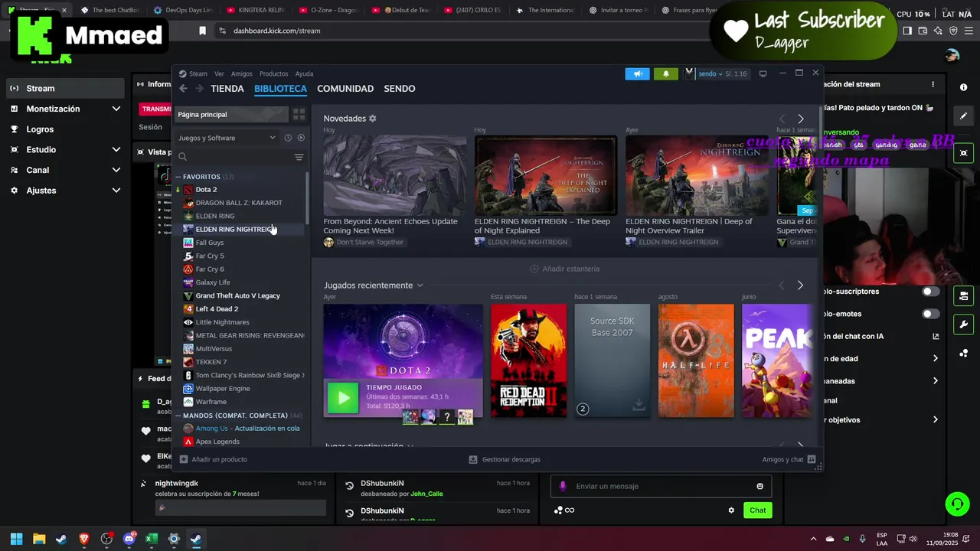Switch Steam to Big Picture mode
The image size is (980, 551).
[763, 73]
